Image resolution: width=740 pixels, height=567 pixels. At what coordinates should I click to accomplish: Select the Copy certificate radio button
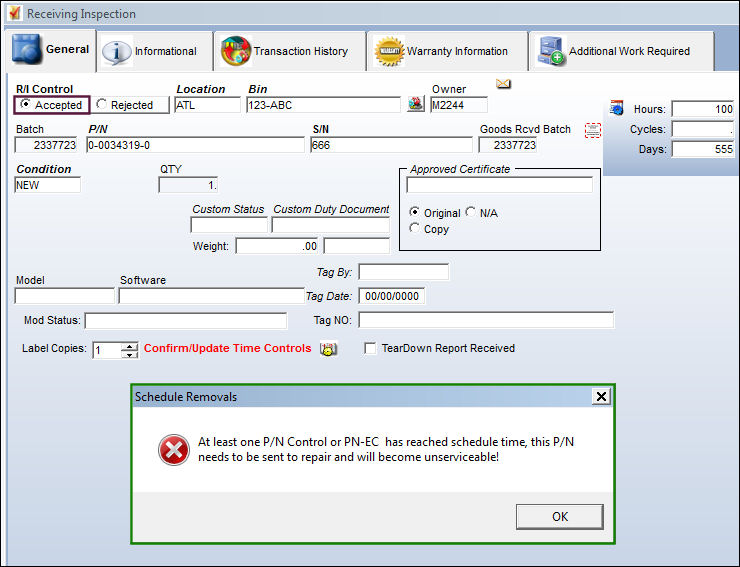(414, 228)
